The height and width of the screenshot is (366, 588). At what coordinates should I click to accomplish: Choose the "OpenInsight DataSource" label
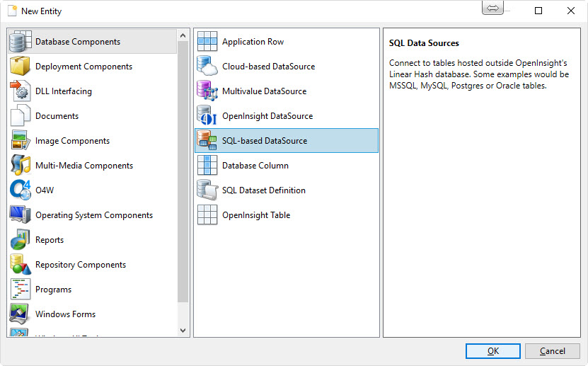click(x=267, y=116)
